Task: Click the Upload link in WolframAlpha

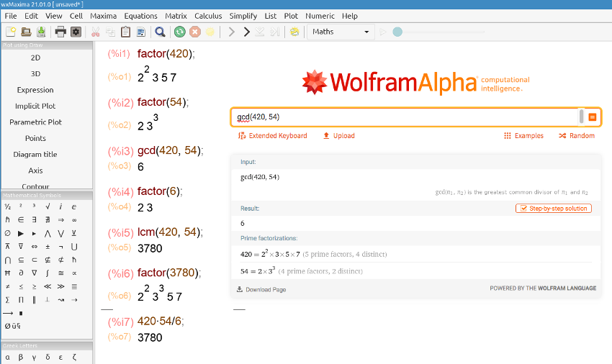Action: click(x=339, y=136)
